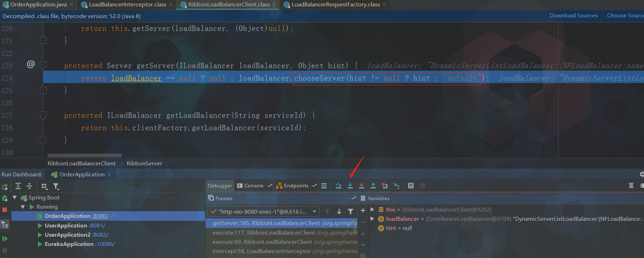Click the Download Sources link
This screenshot has height=258, width=644.
[x=573, y=16]
